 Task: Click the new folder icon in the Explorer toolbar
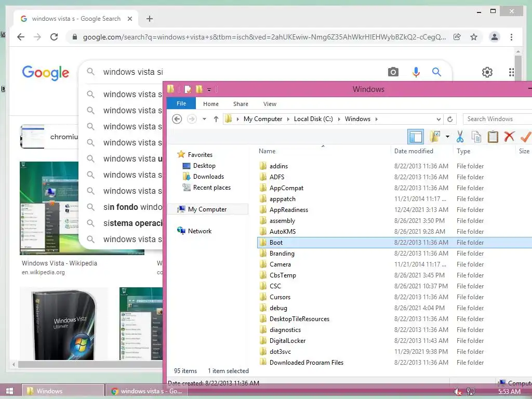click(x=435, y=137)
